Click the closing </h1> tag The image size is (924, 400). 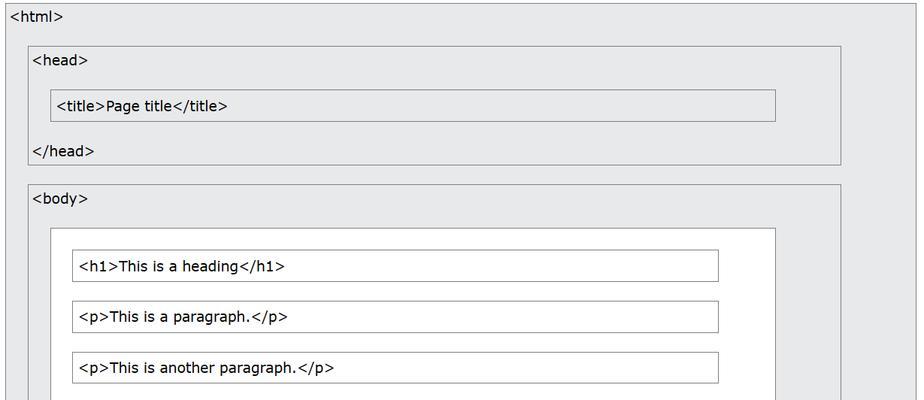(262, 266)
